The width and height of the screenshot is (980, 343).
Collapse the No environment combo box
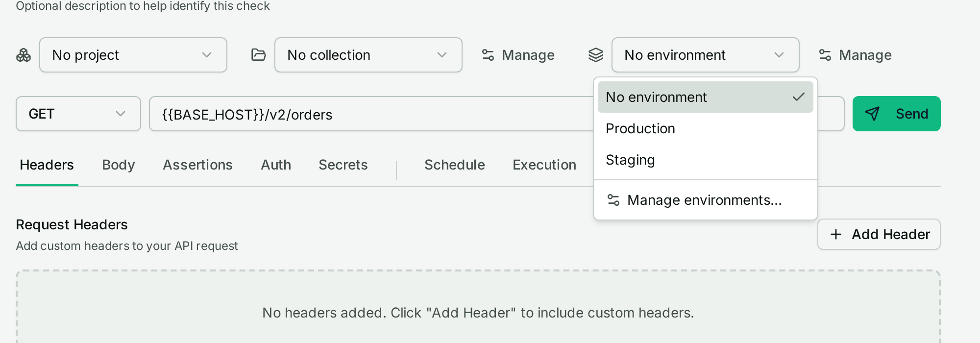click(x=706, y=55)
